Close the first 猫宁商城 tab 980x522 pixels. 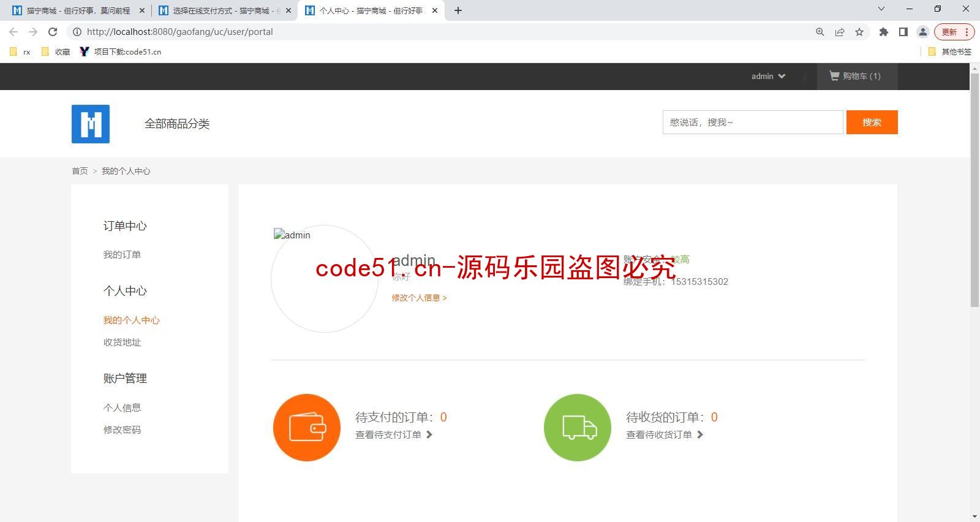coord(142,10)
